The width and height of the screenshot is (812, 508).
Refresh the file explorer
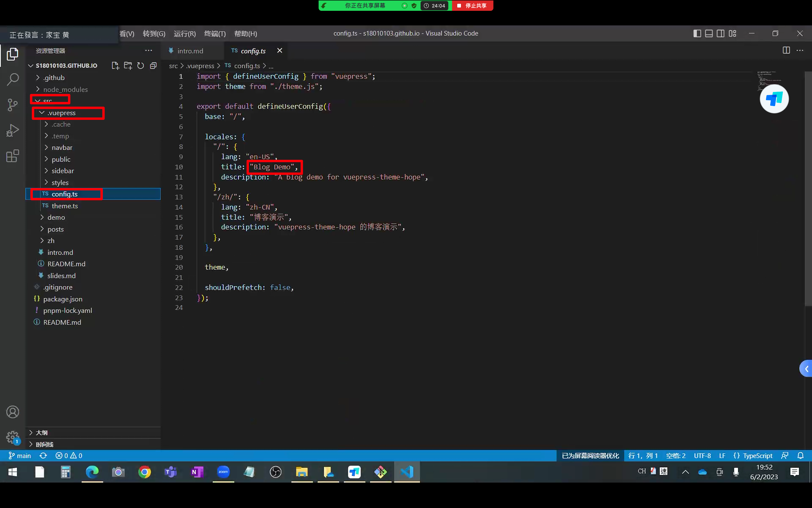pyautogui.click(x=141, y=66)
